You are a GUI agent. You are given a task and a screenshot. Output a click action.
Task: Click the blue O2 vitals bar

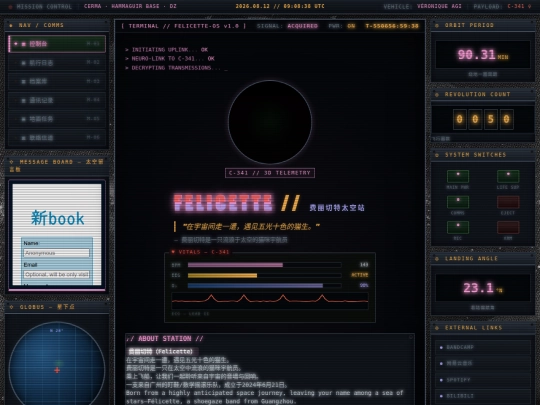pos(264,285)
